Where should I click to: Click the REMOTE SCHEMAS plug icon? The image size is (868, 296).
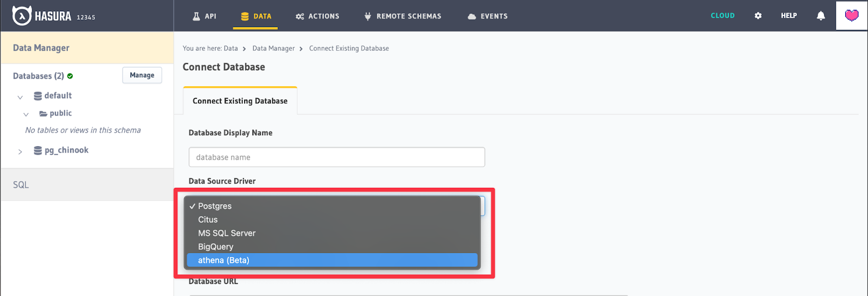[368, 16]
